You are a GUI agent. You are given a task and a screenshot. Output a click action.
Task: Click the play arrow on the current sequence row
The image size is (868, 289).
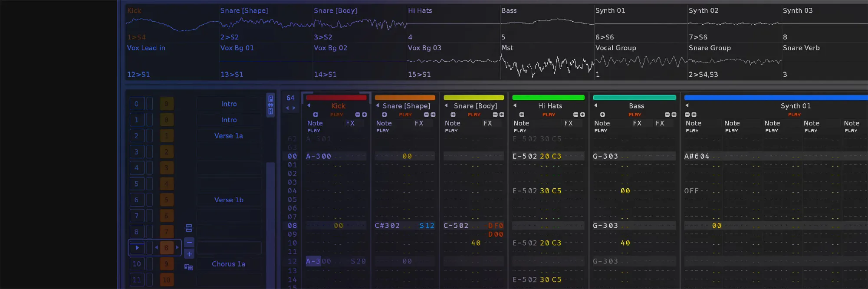pyautogui.click(x=137, y=248)
